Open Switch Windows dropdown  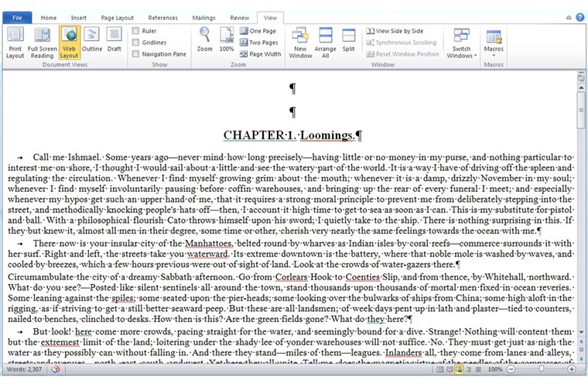click(x=461, y=43)
